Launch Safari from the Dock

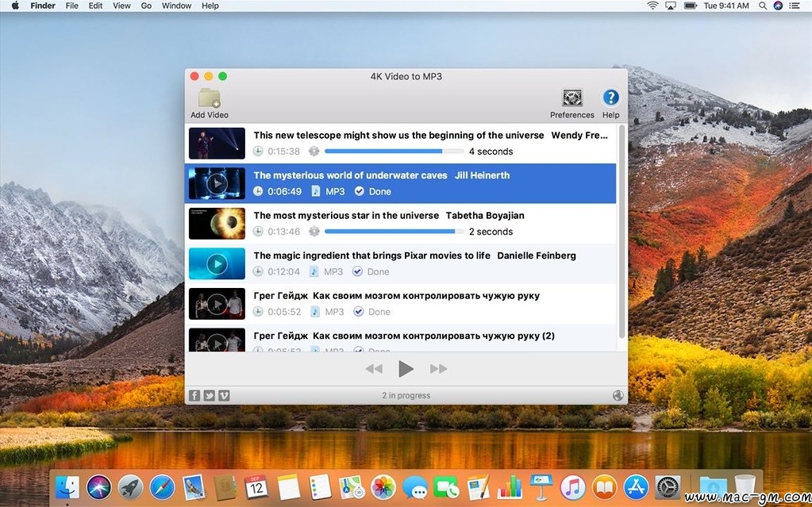162,487
